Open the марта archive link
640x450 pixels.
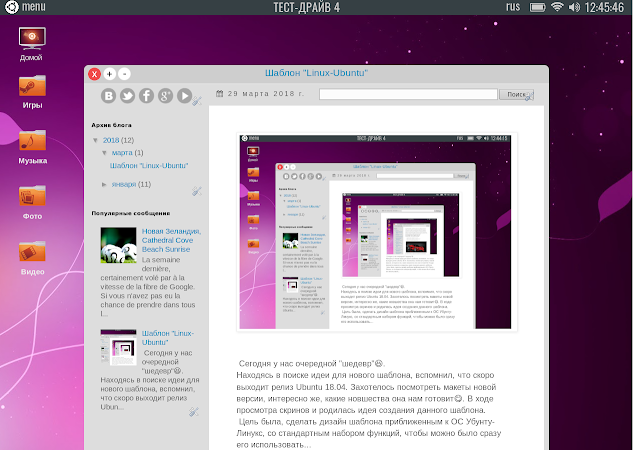pyautogui.click(x=122, y=153)
